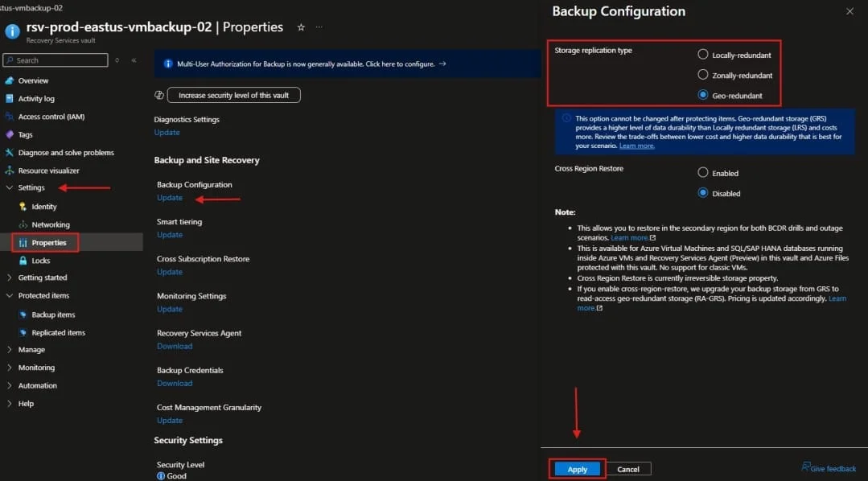Click Give feedback link
868x481 pixels.
pos(833,469)
